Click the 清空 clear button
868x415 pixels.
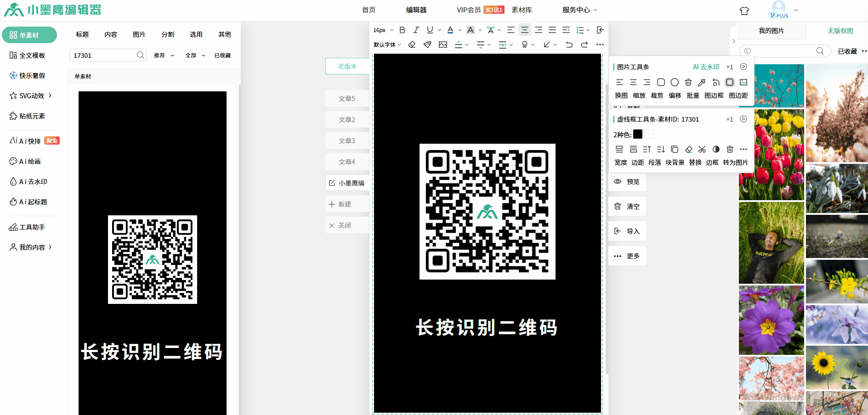[627, 206]
